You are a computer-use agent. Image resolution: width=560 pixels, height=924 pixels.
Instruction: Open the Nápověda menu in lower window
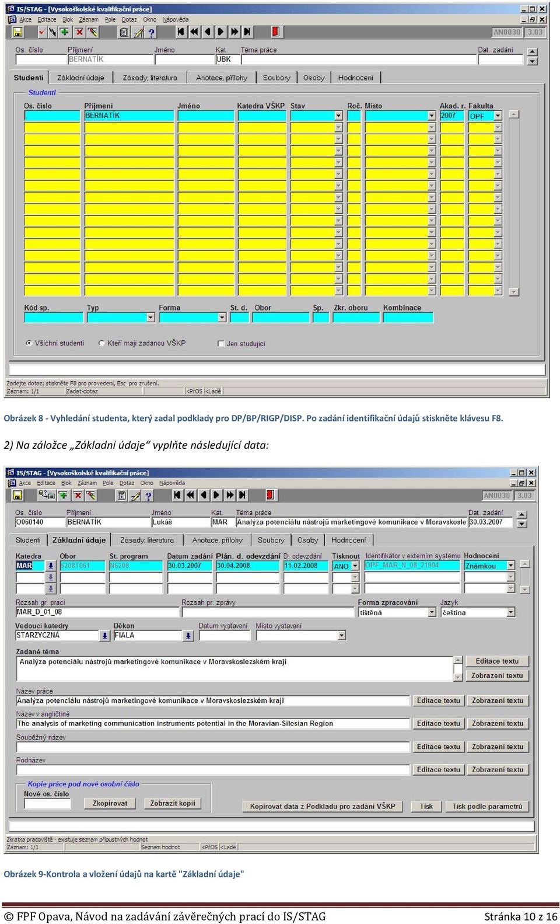click(x=172, y=483)
